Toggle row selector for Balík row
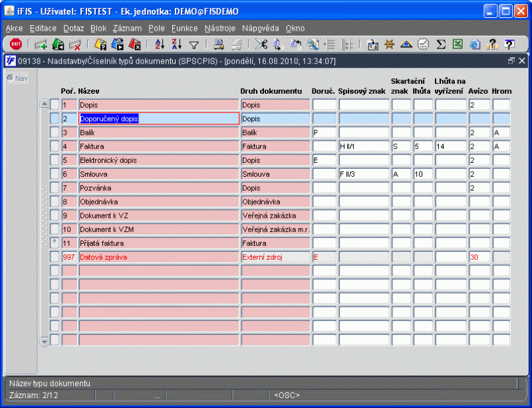The image size is (532, 408). [x=55, y=132]
